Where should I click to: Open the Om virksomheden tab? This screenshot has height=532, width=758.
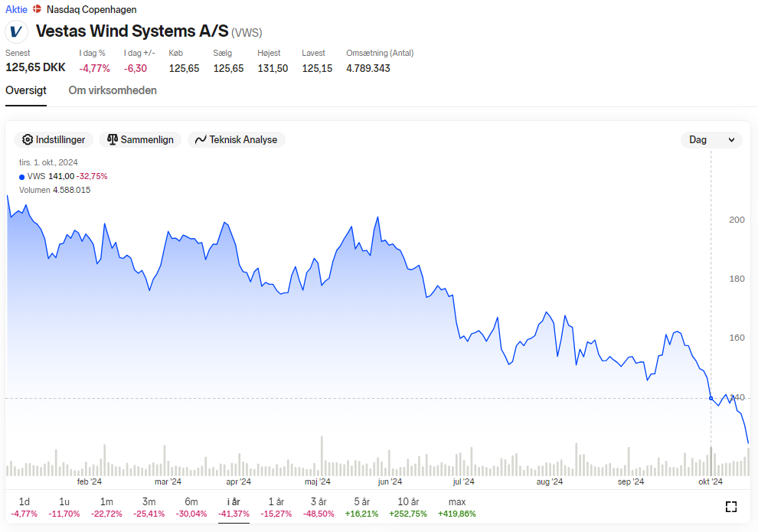point(113,90)
